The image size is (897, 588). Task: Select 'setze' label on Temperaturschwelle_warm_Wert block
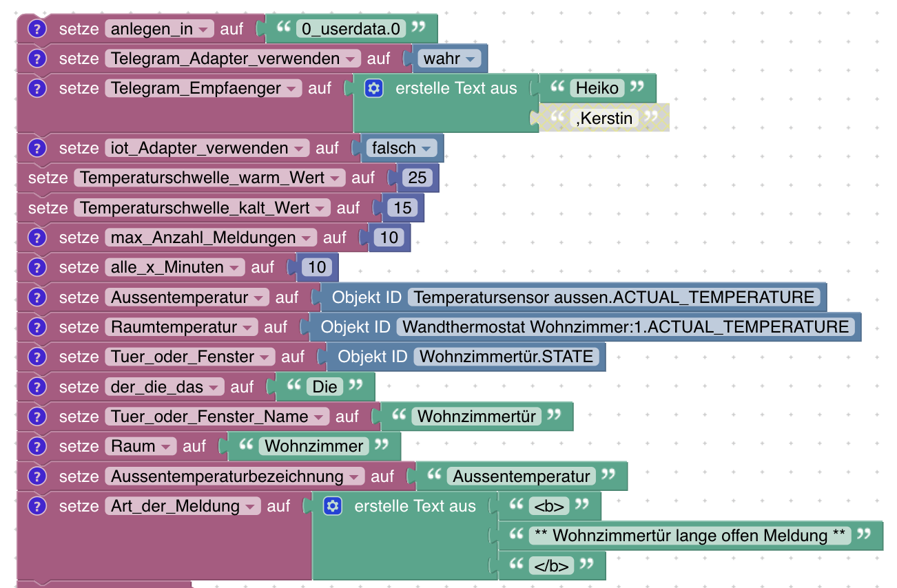48,178
